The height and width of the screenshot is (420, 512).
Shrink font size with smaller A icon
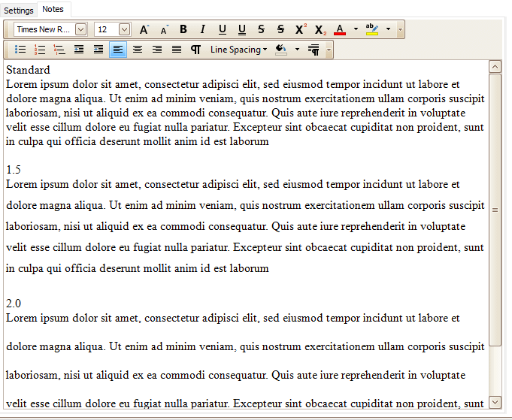point(164,30)
